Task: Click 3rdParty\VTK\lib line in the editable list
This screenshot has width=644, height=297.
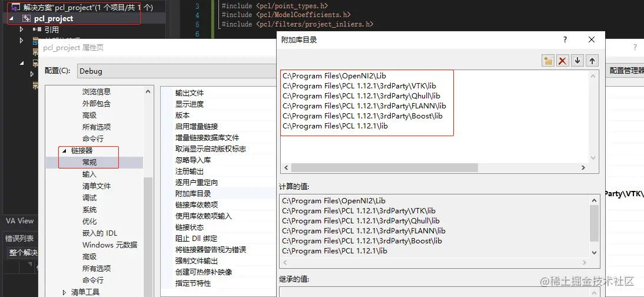Action: 359,86
